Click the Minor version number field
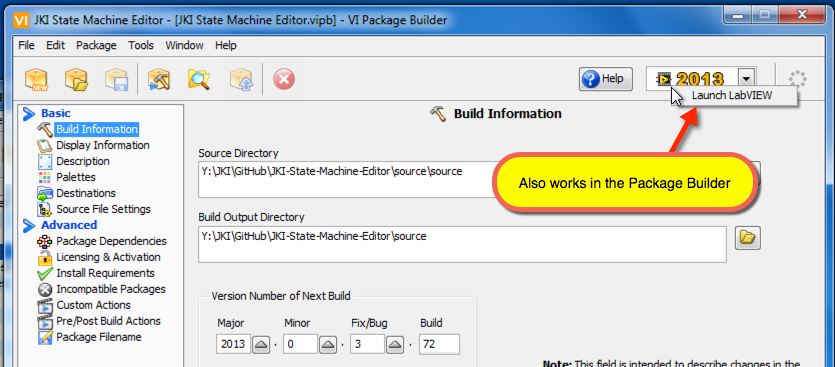 (300, 345)
